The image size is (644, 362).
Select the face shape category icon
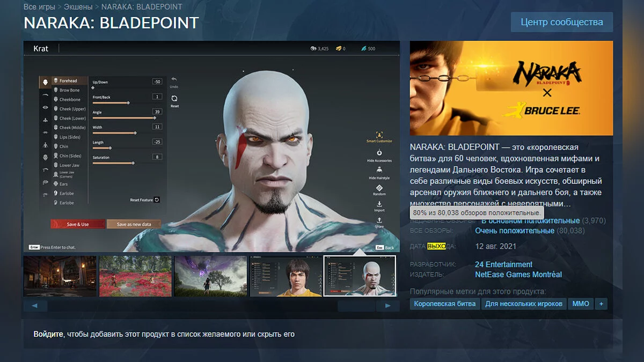[x=46, y=82]
